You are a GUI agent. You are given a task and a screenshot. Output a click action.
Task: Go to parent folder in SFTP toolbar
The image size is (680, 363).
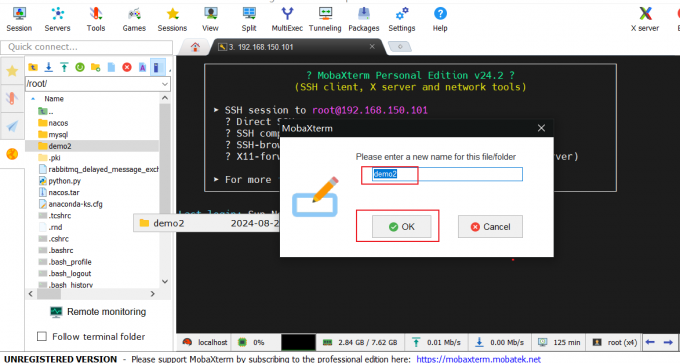[x=33, y=67]
